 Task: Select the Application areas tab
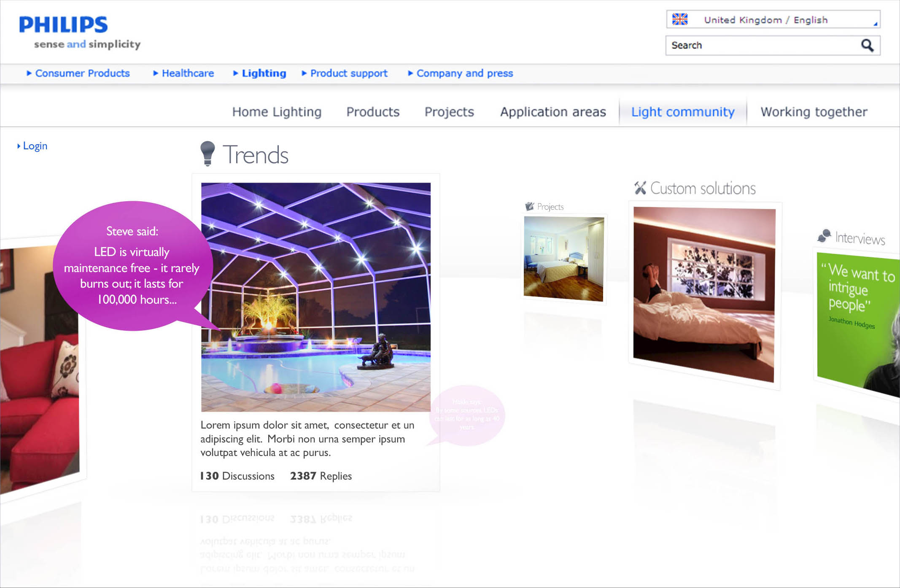click(x=552, y=112)
